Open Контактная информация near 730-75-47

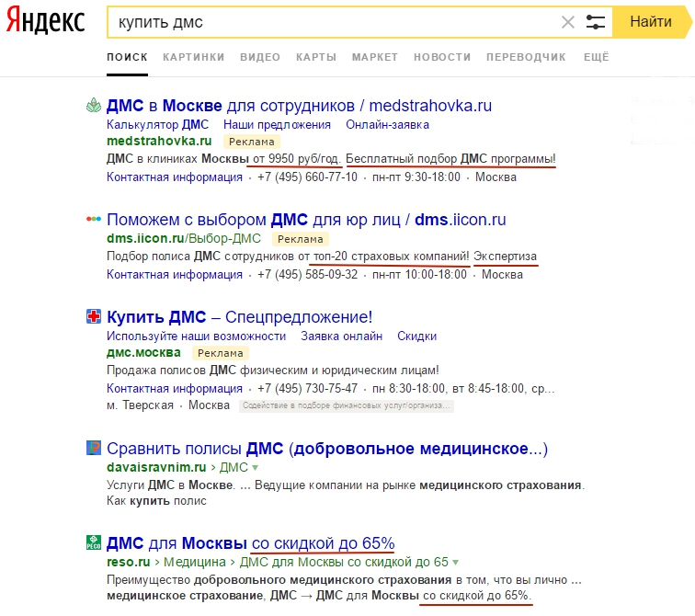coord(175,388)
